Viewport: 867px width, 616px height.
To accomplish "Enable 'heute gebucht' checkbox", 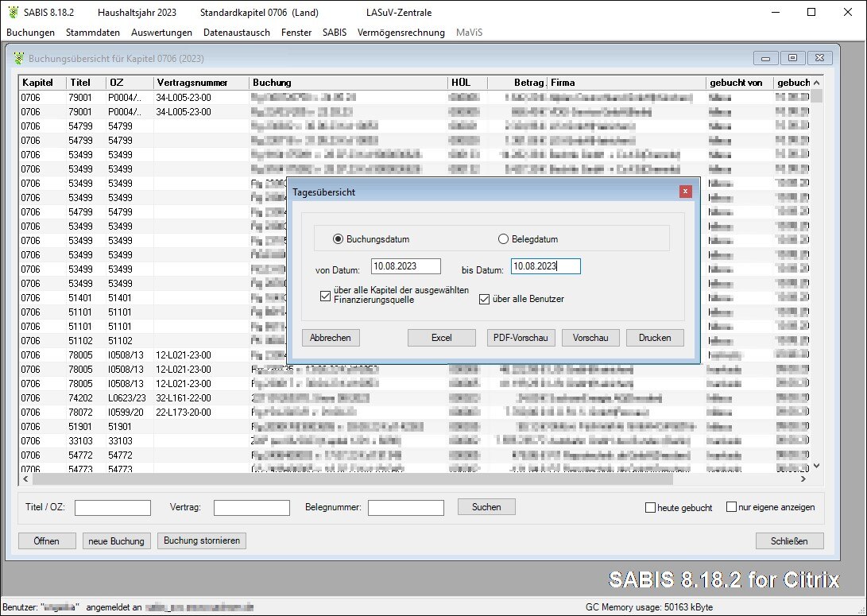I will (x=651, y=508).
